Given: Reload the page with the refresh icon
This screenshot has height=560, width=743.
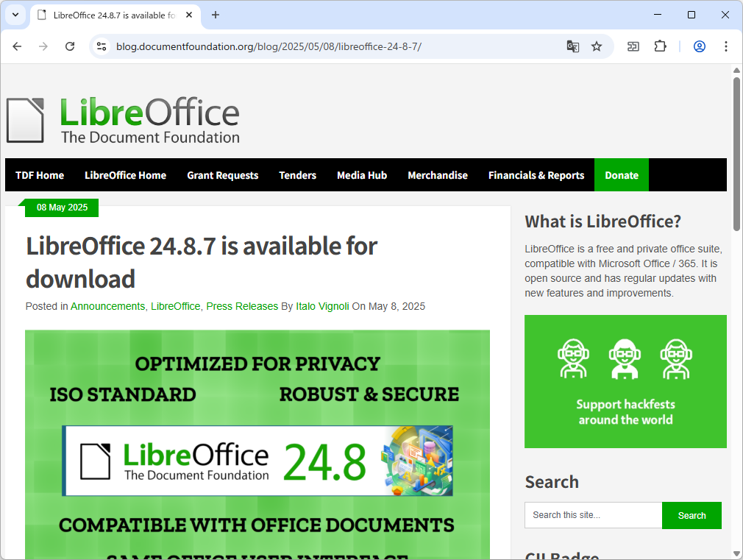Looking at the screenshot, I should click(70, 46).
